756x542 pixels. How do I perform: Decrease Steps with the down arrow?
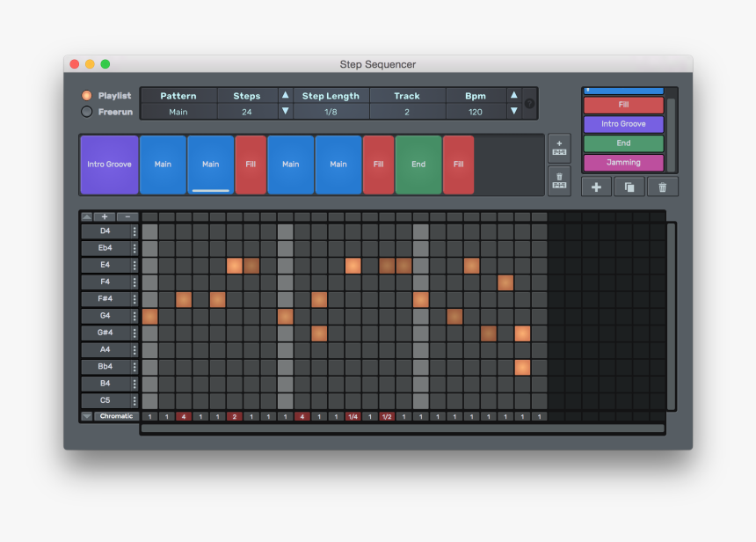[x=286, y=111]
